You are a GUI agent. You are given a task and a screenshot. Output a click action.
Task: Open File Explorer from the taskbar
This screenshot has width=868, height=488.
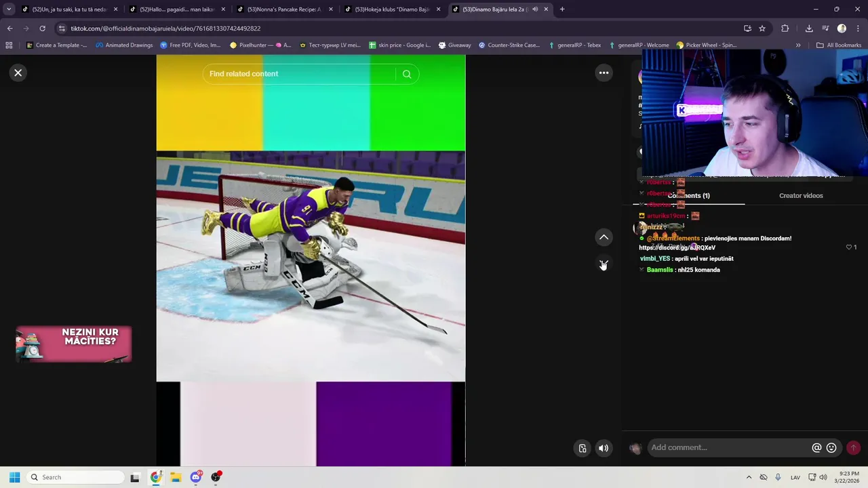coord(176,477)
